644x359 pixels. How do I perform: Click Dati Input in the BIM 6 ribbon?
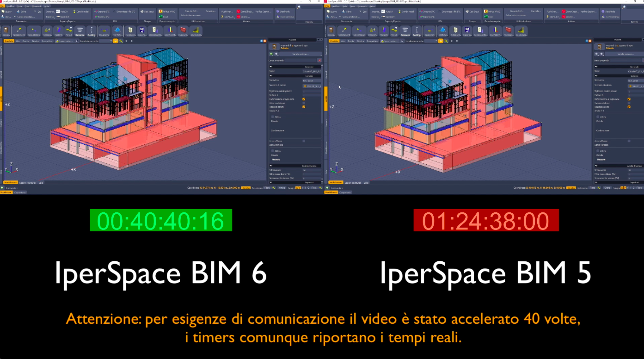point(148,11)
